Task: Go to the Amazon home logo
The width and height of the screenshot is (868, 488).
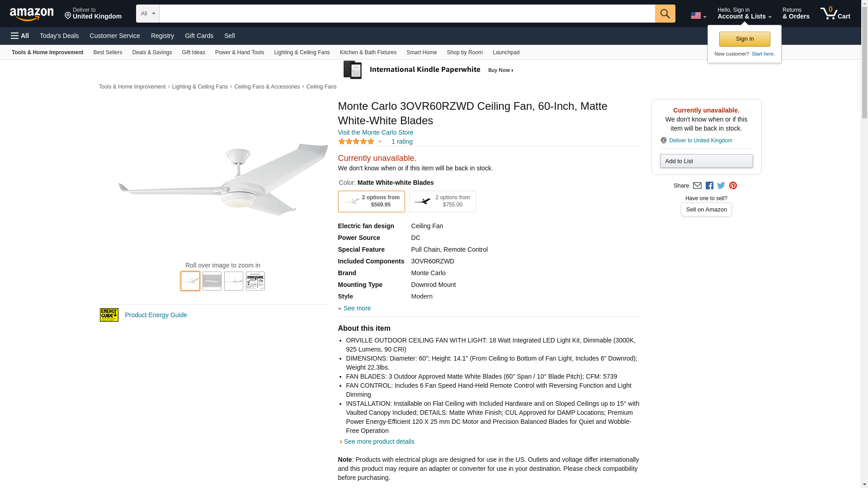Action: (x=32, y=14)
